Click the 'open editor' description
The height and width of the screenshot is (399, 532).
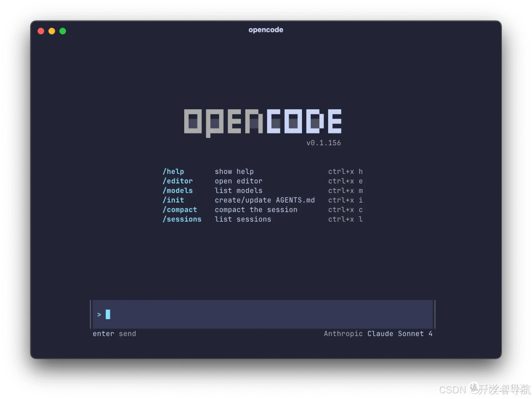pyautogui.click(x=238, y=181)
